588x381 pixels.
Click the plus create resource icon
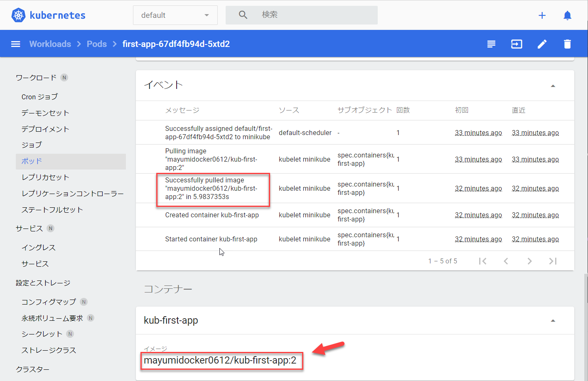tap(542, 15)
